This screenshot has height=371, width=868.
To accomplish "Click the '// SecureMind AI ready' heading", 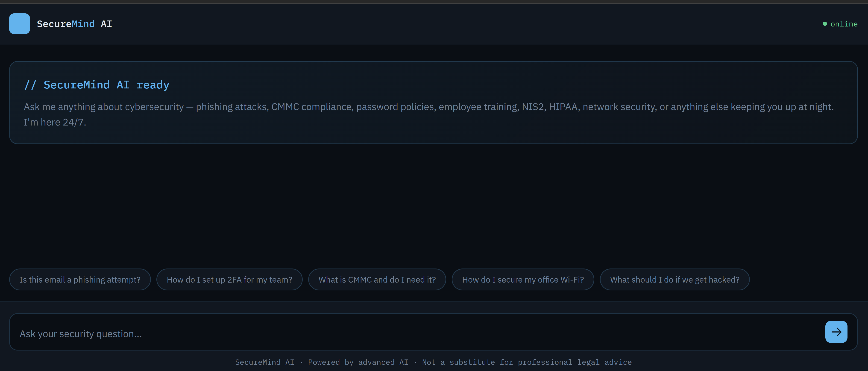I will click(97, 85).
